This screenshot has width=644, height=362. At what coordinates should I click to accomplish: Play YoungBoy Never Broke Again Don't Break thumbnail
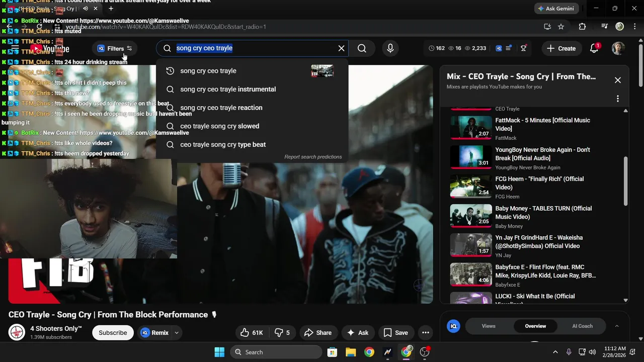471,157
